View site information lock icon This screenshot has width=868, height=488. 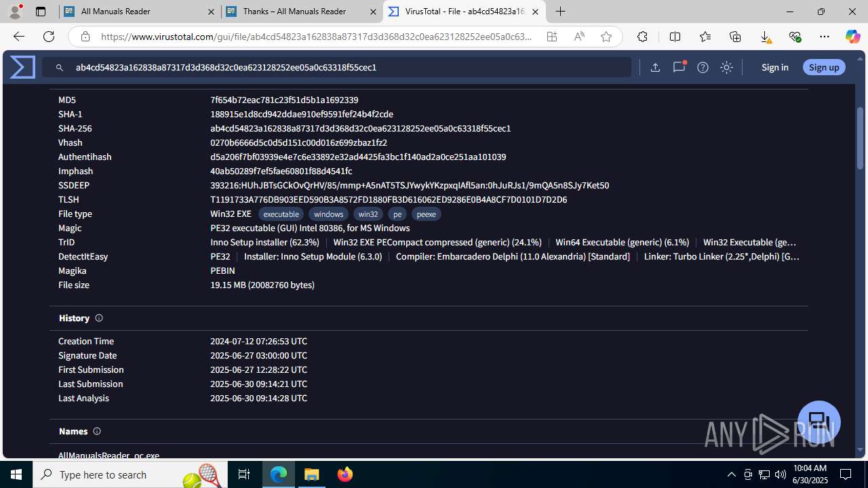coord(85,37)
